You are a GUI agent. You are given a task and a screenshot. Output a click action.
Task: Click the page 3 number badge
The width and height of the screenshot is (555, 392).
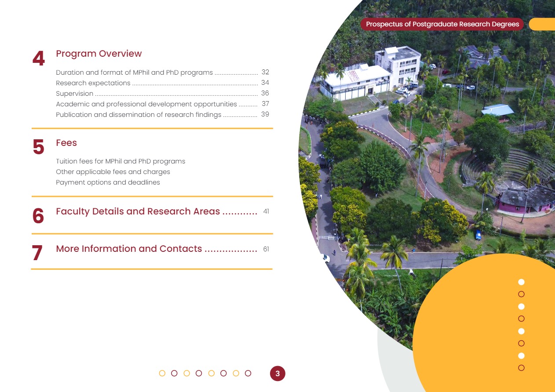click(x=277, y=374)
